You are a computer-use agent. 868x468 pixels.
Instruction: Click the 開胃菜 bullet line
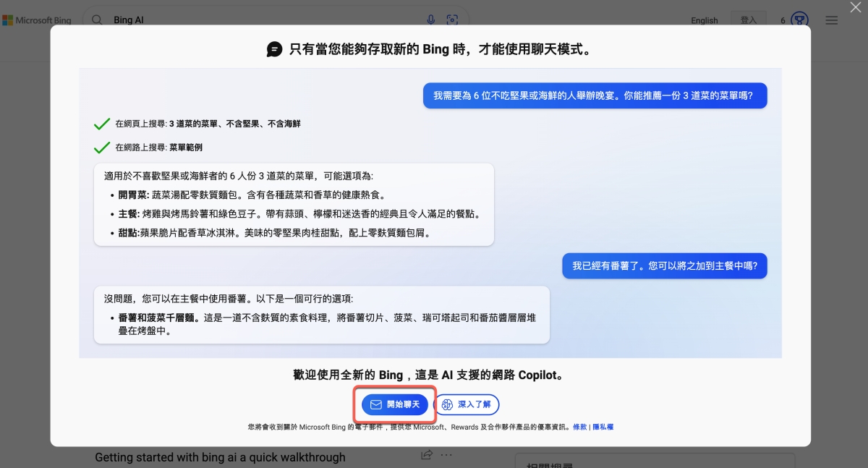point(255,195)
